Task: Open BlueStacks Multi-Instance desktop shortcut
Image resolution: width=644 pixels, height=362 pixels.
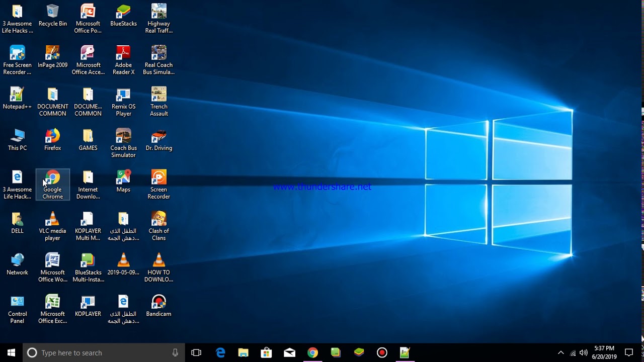Action: pyautogui.click(x=88, y=267)
